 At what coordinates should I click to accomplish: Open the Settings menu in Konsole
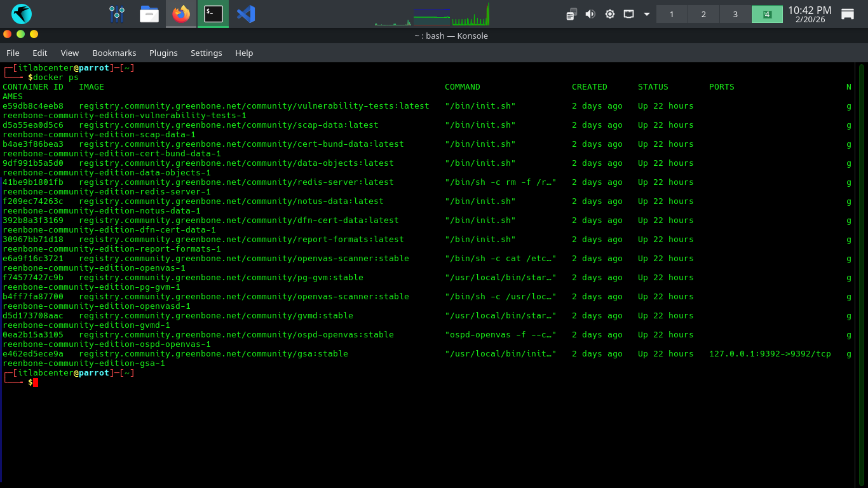207,53
